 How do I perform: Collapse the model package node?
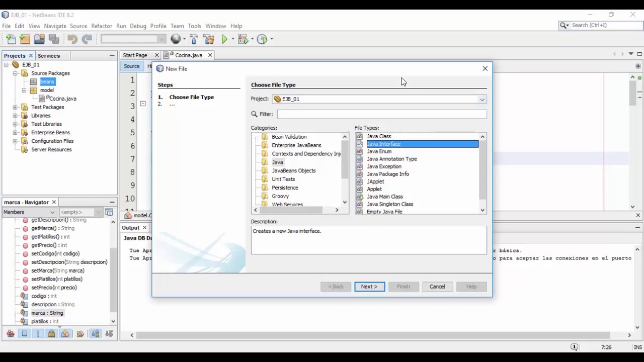click(24, 90)
